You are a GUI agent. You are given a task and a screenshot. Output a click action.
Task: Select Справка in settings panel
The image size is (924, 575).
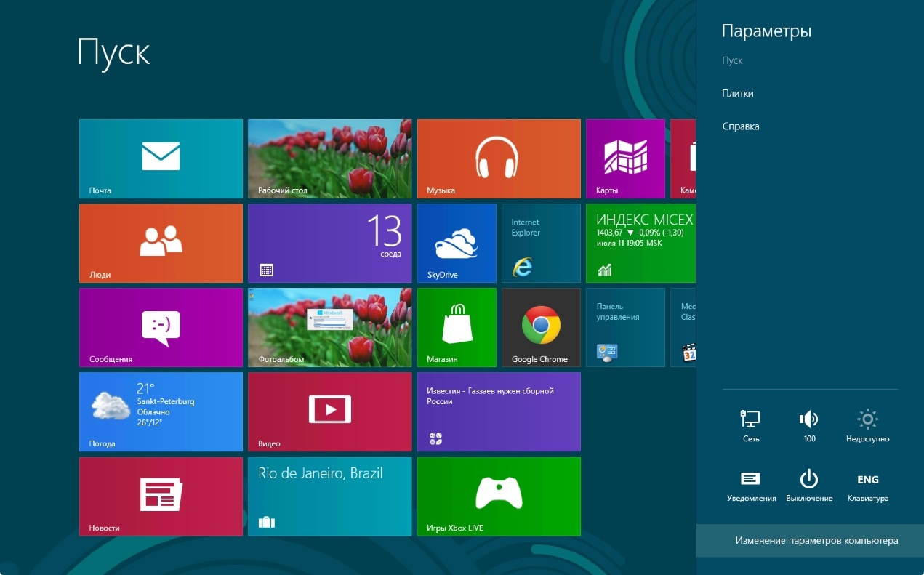(740, 126)
